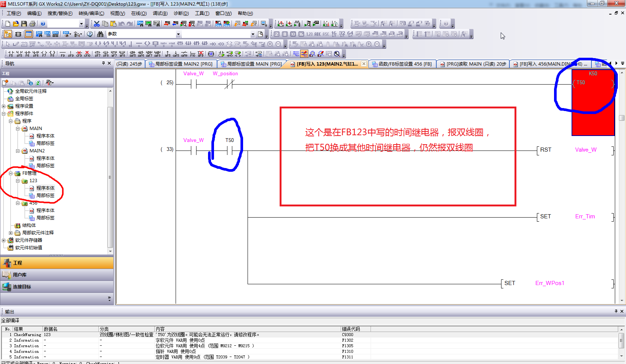Draw horizontal line using F9 icon

tap(63, 54)
